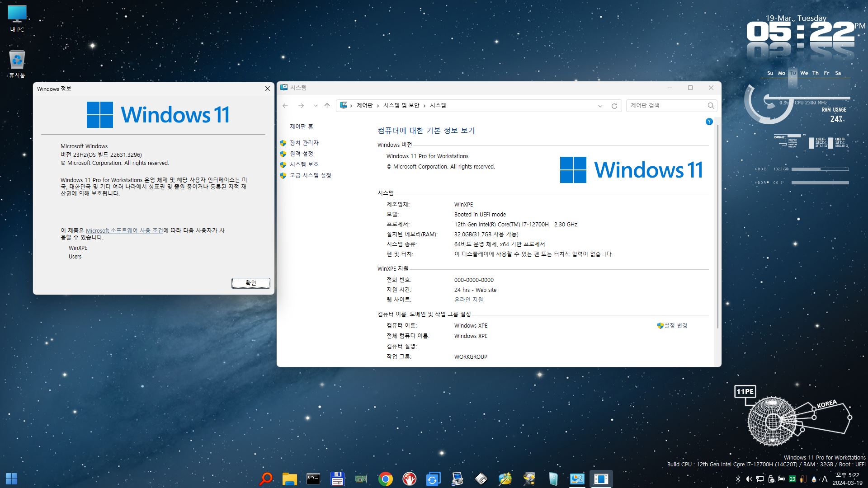Open File Explorer folder icon on taskbar
Image resolution: width=868 pixels, height=488 pixels.
289,479
